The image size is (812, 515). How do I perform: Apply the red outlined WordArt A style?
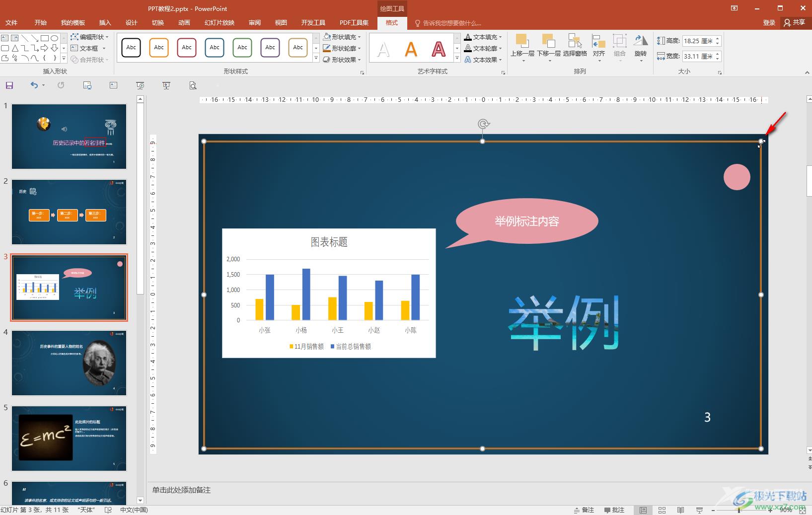(439, 49)
